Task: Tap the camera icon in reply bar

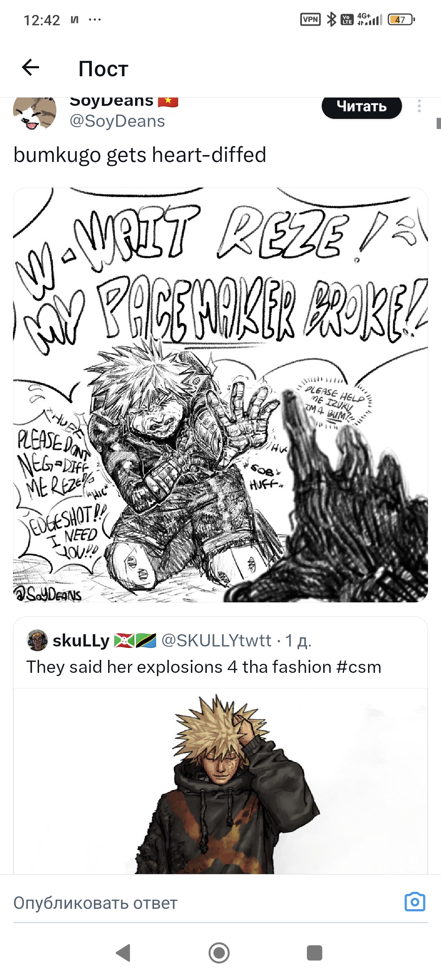Action: [415, 902]
